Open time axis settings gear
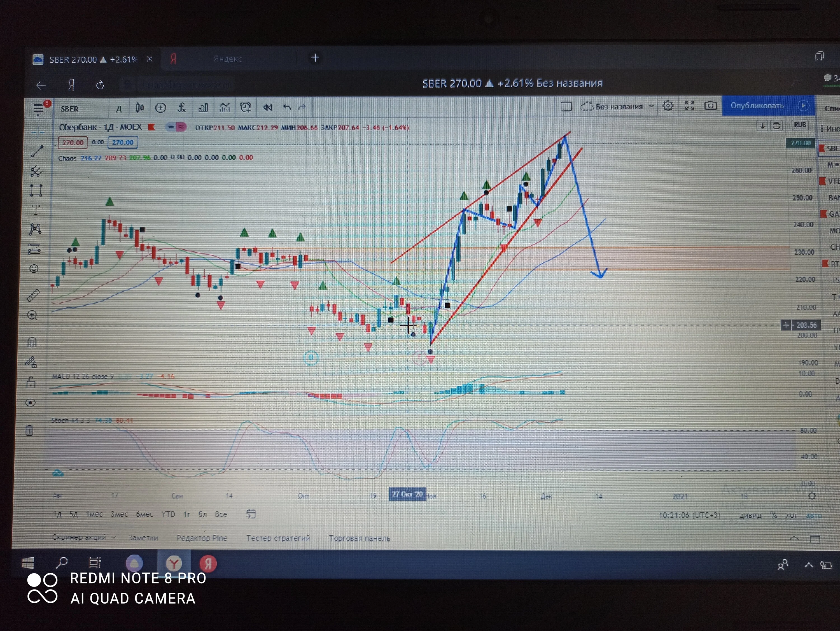 point(812,496)
